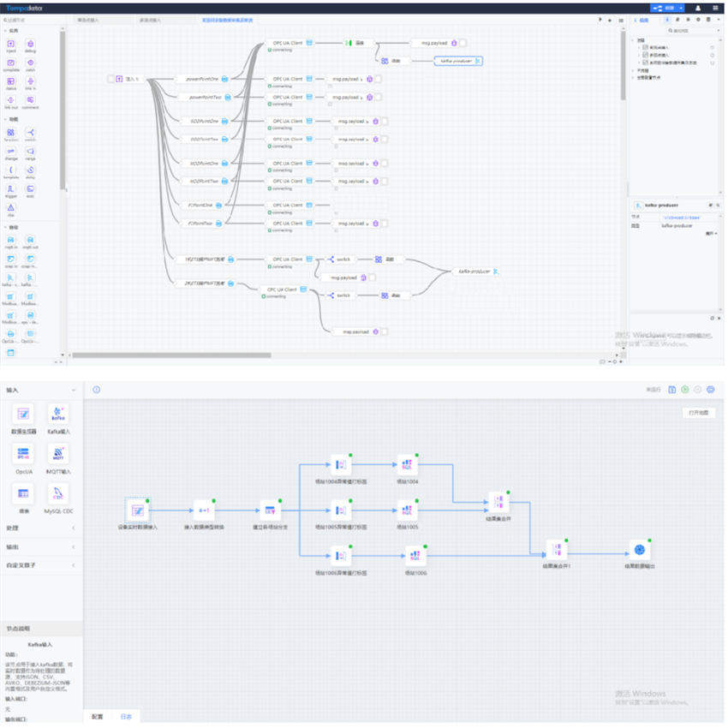
Task: Open the settings gear in the lower toolbar
Action: (x=710, y=390)
